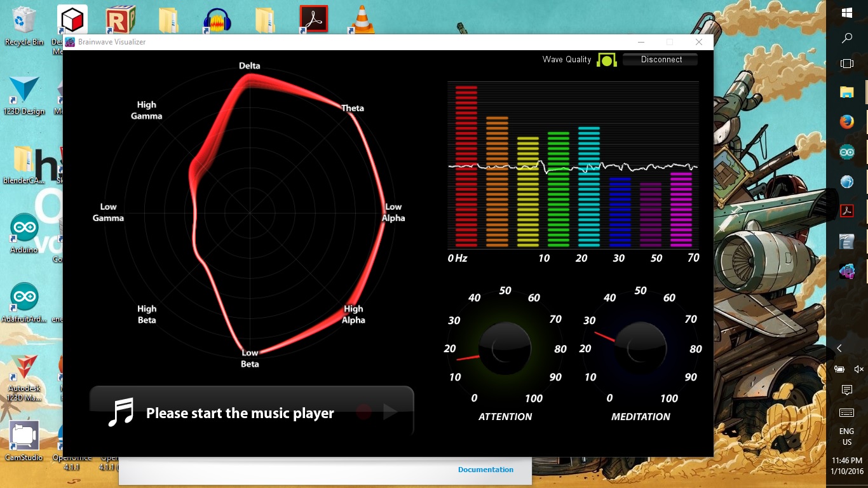Click the Wave Quality status indicator
This screenshot has width=868, height=488.
[607, 59]
